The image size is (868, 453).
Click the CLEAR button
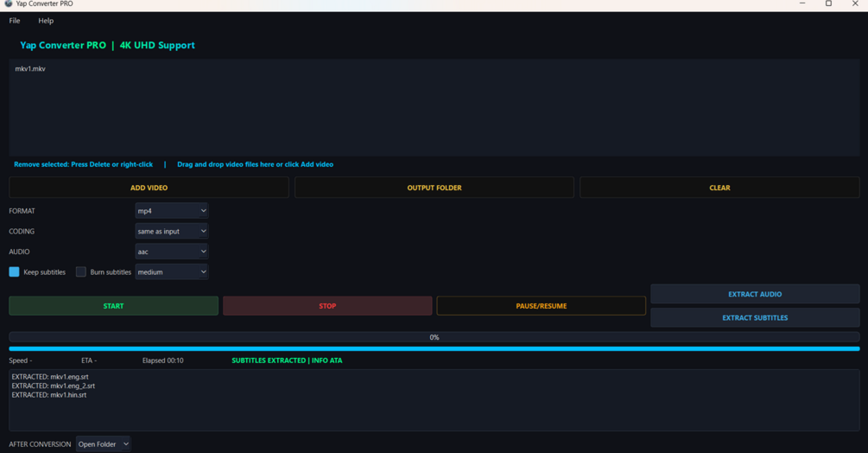[719, 188]
